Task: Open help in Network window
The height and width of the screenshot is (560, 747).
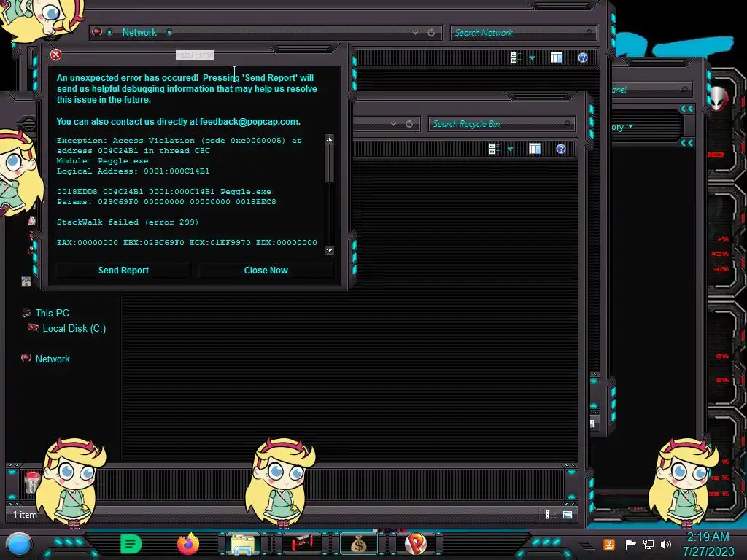Action: 583,58
